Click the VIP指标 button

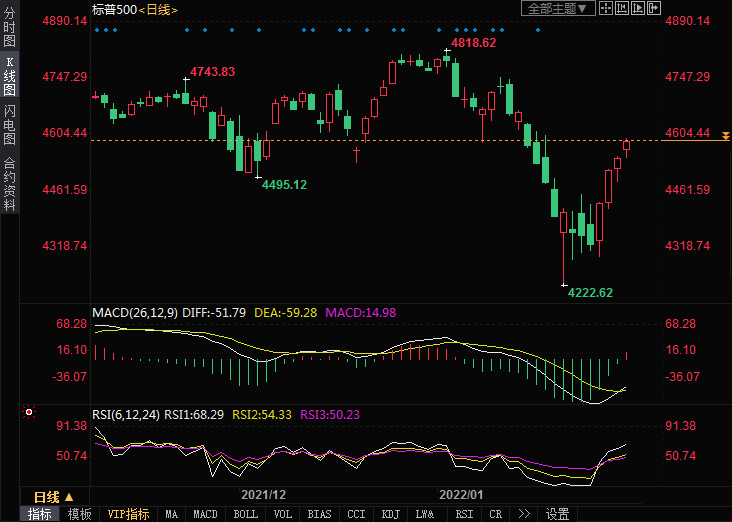click(x=128, y=514)
